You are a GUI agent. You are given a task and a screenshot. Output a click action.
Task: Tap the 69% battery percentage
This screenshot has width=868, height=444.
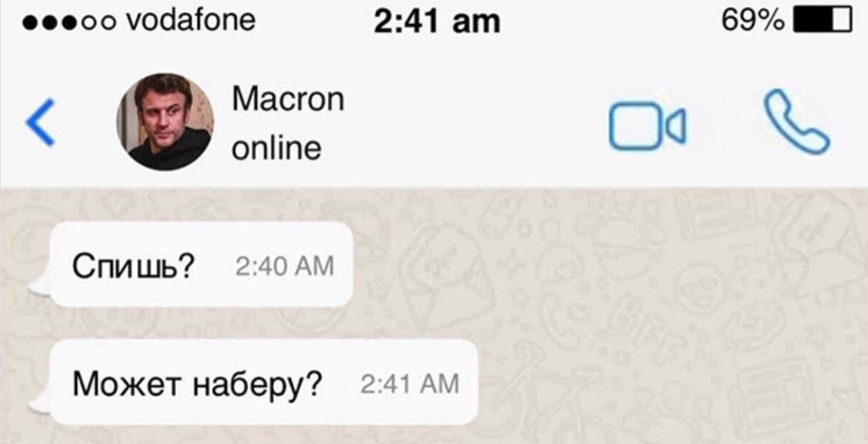click(x=753, y=22)
